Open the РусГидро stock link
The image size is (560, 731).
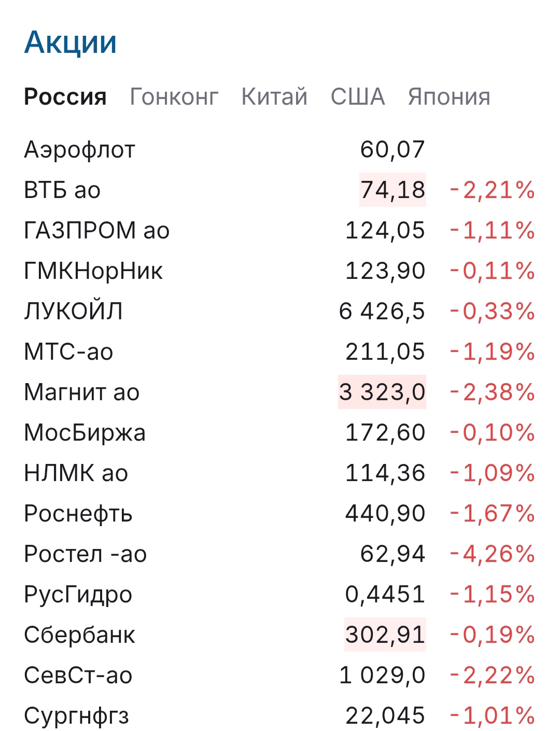pos(78,595)
